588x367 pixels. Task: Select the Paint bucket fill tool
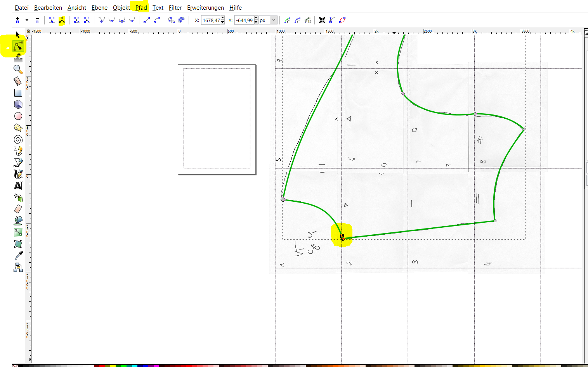[18, 221]
